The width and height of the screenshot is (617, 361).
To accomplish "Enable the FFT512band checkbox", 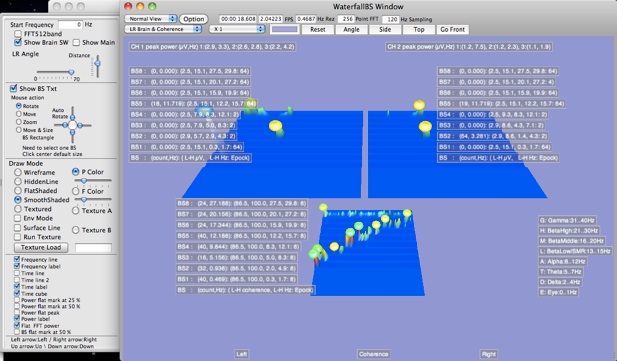I will (x=18, y=34).
